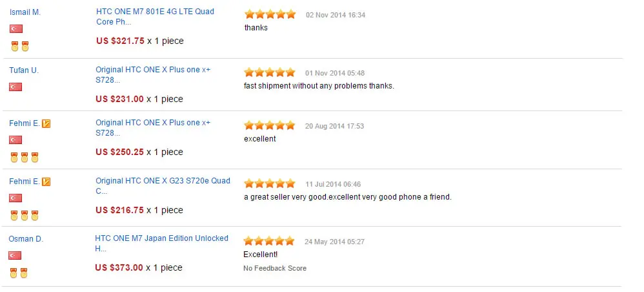
Task: Open the HTC ONE M7 Japan Edition product link
Action: [x=162, y=244]
